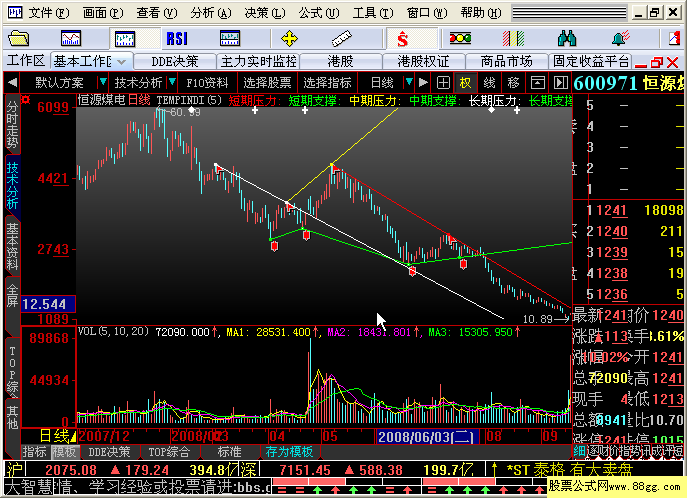Open the 窗口(W) menu
Image resolution: width=687 pixels, height=498 pixels.
427,13
